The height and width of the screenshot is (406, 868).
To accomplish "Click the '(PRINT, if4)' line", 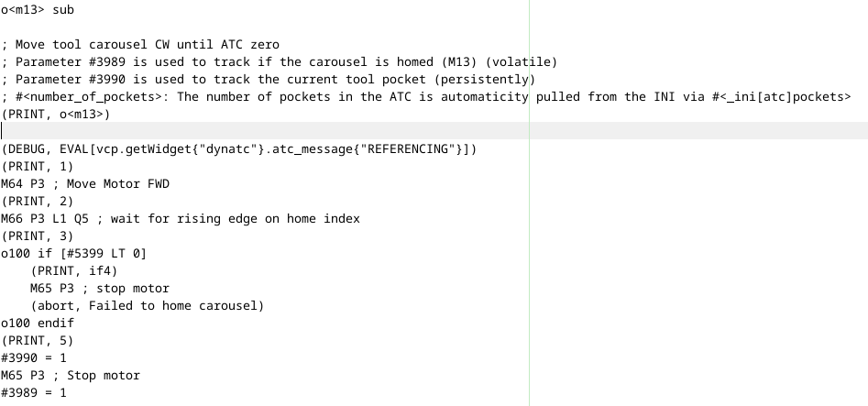I will [x=74, y=270].
